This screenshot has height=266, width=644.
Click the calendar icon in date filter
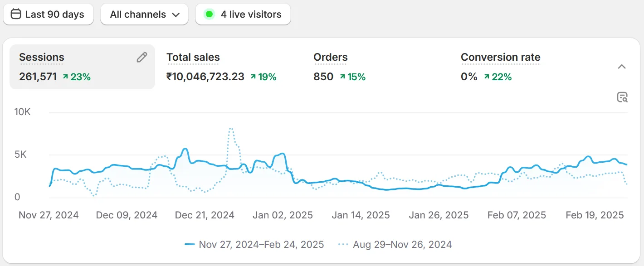pyautogui.click(x=16, y=14)
